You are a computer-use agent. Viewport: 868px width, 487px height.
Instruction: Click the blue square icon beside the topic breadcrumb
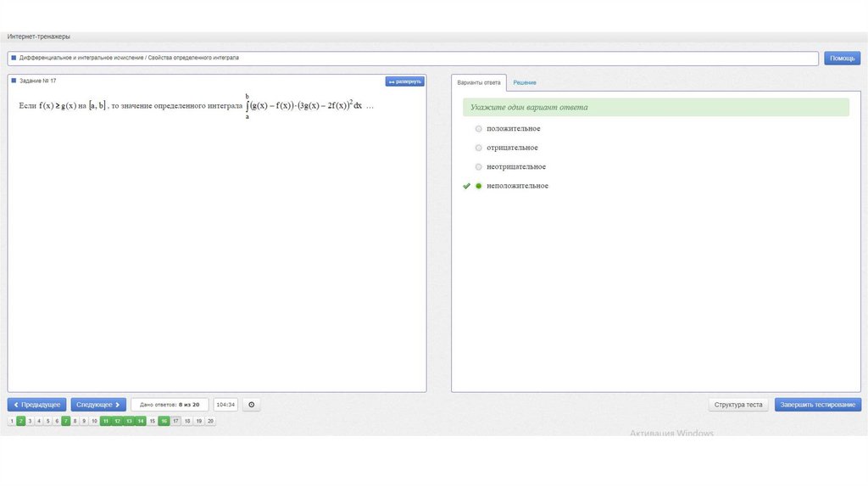14,58
